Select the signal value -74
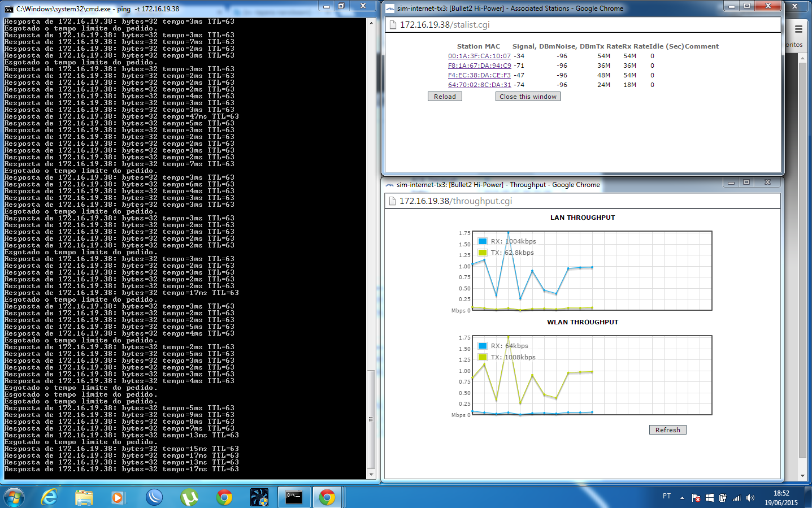 click(519, 85)
